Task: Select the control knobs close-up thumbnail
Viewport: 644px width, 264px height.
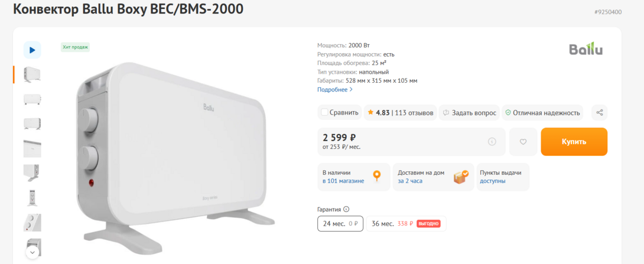Action: pyautogui.click(x=32, y=223)
